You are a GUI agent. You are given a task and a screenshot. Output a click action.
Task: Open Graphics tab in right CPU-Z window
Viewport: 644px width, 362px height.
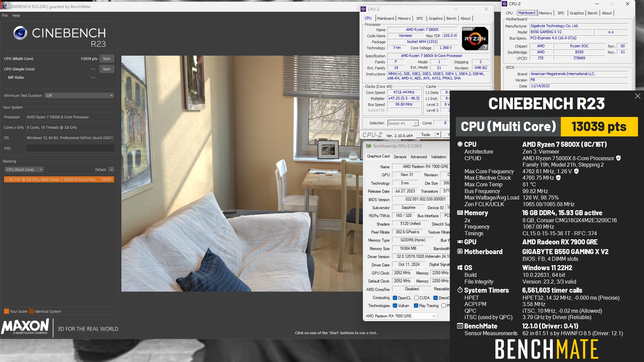577,13
